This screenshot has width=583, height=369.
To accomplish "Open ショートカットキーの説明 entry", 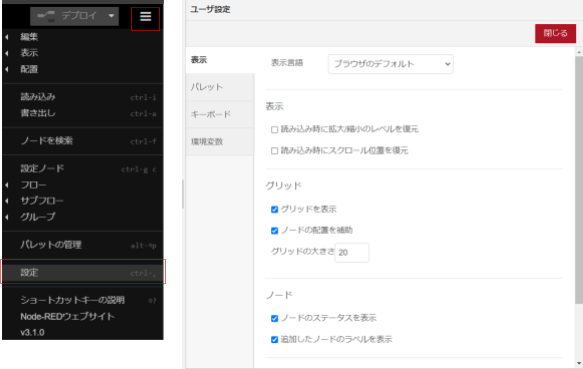I will click(83, 300).
